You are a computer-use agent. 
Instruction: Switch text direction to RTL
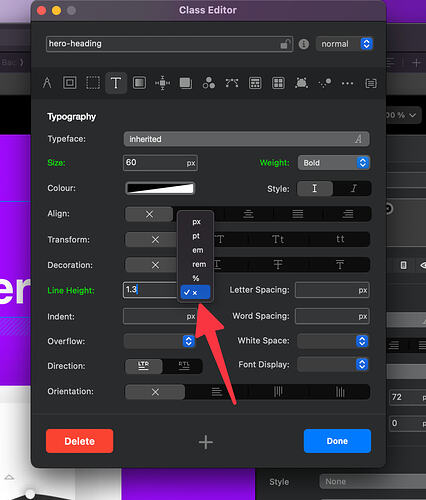(183, 366)
